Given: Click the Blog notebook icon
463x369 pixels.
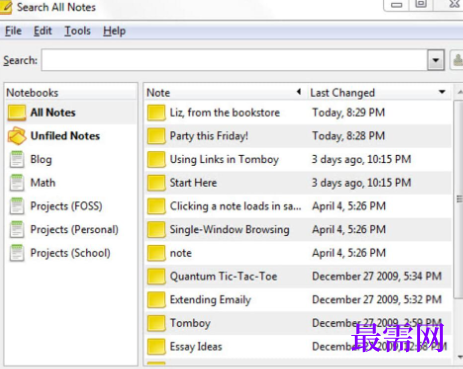Looking at the screenshot, I should pyautogui.click(x=17, y=159).
